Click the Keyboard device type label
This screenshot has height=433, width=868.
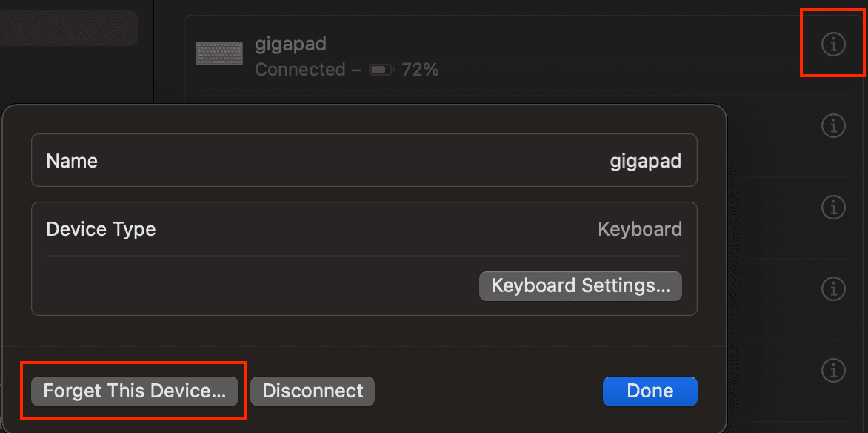tap(640, 228)
